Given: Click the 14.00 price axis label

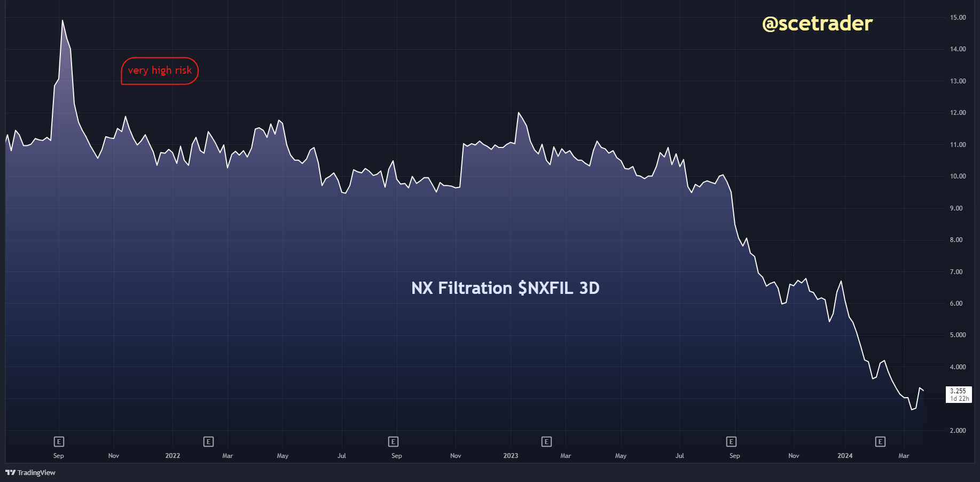Looking at the screenshot, I should (958, 49).
